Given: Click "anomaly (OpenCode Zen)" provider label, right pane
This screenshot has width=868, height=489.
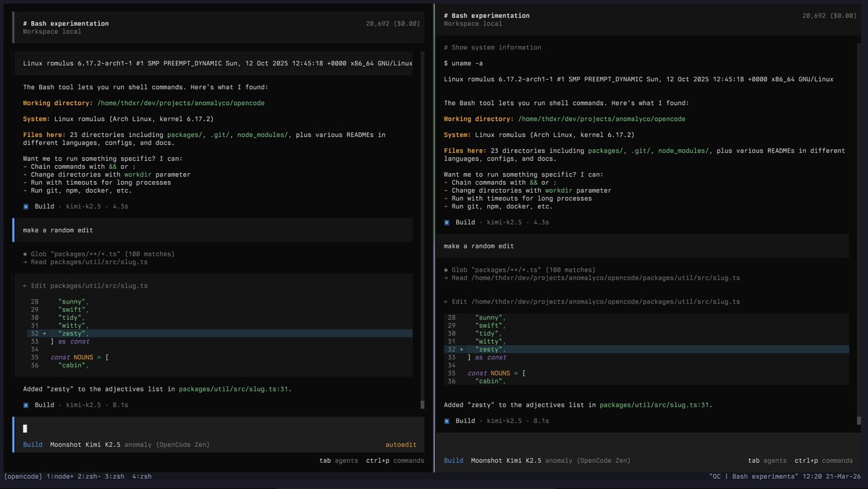Looking at the screenshot, I should pos(588,461).
